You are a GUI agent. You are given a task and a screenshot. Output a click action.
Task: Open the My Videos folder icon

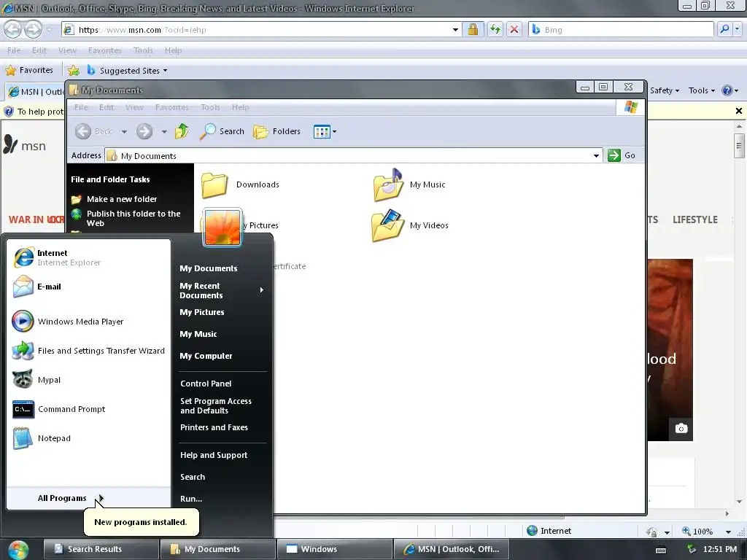tap(388, 225)
